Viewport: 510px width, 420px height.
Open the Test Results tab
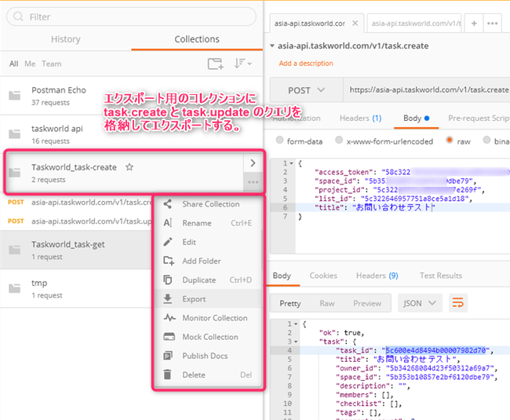coord(441,276)
